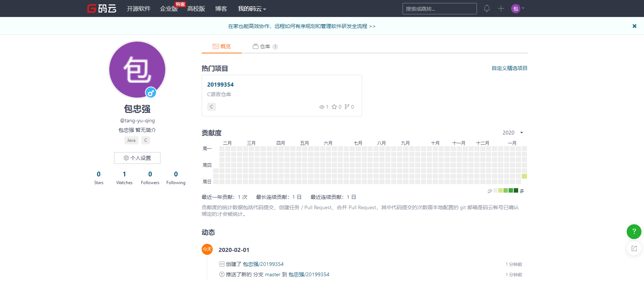Click the 个人设置 button
The image size is (644, 288).
click(137, 158)
